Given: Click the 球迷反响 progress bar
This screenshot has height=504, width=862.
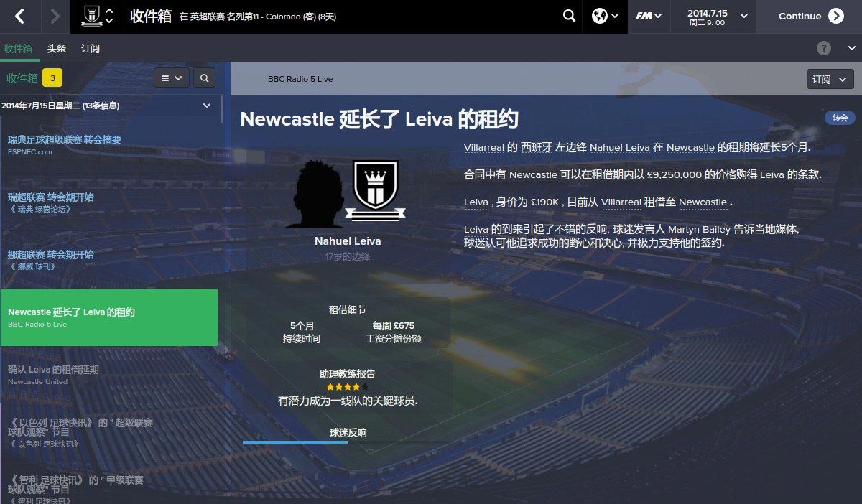Looking at the screenshot, I should pos(348,442).
